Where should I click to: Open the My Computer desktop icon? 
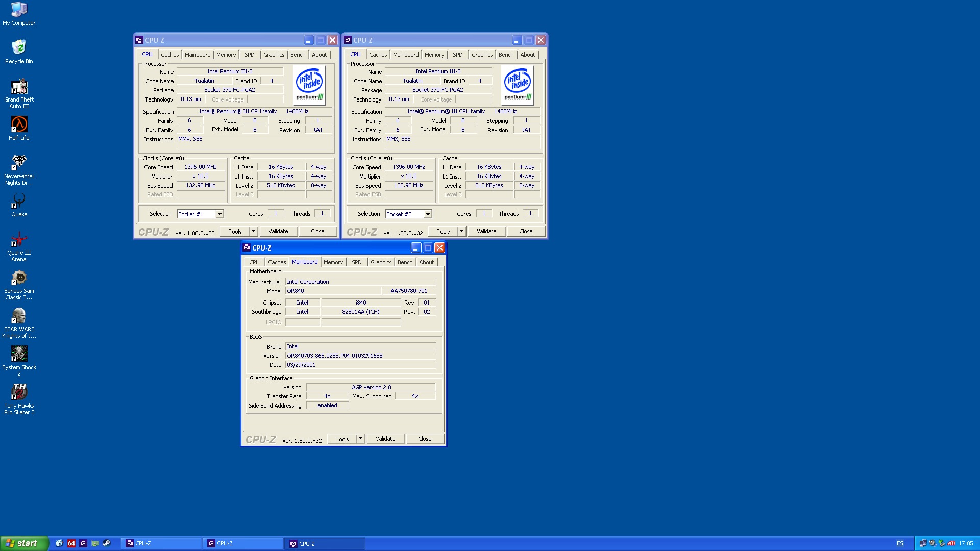pyautogui.click(x=19, y=14)
